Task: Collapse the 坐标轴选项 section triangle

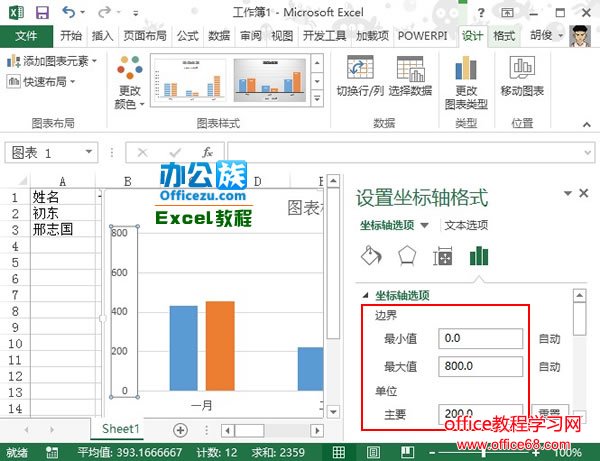Action: point(366,295)
